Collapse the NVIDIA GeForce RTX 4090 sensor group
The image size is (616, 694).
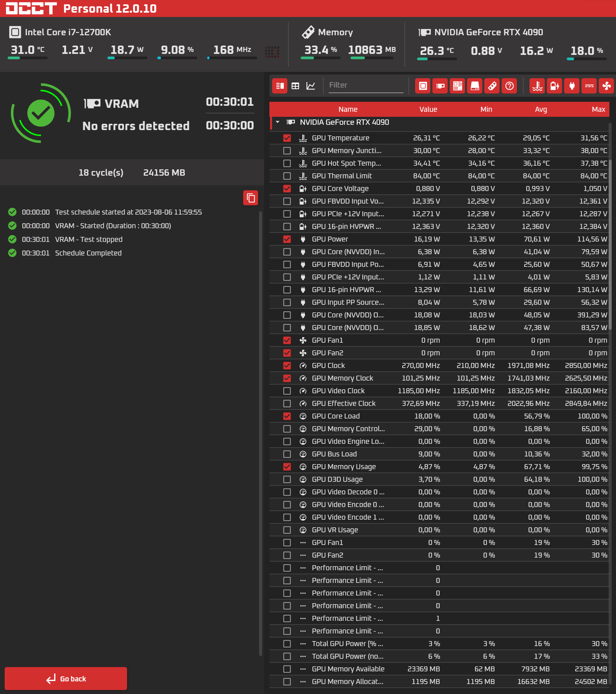point(278,122)
